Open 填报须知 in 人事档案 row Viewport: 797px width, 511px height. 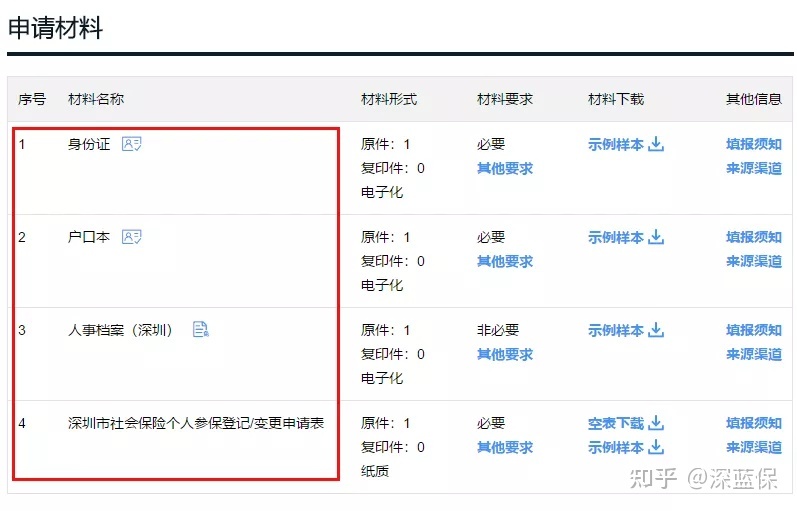754,330
